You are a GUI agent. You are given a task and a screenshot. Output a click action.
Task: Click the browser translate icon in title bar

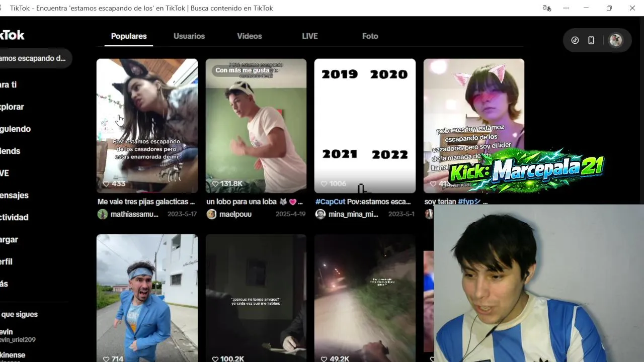point(546,8)
